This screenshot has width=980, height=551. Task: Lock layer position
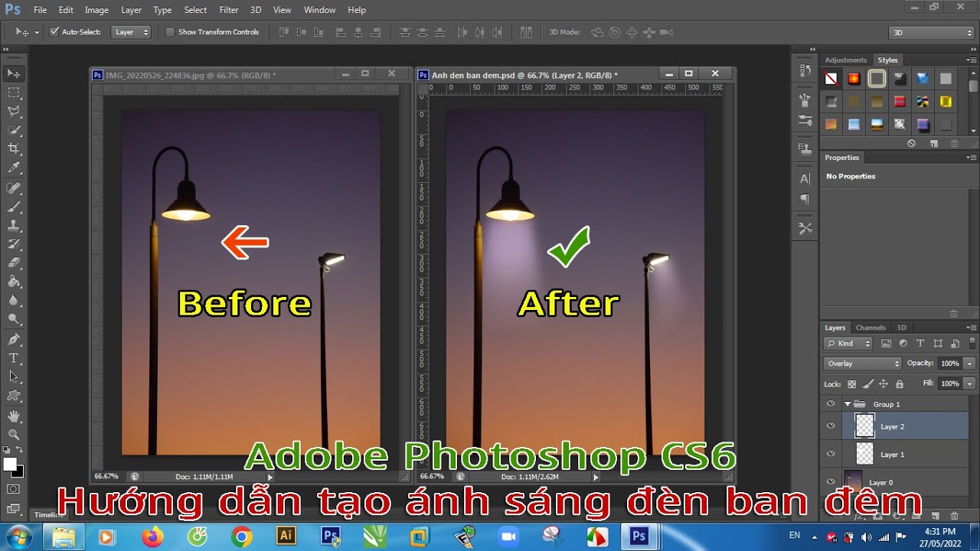[884, 384]
